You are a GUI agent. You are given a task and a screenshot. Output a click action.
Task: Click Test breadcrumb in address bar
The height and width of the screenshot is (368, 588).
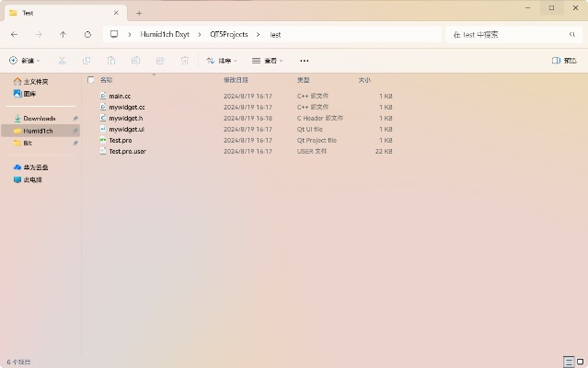coord(275,34)
